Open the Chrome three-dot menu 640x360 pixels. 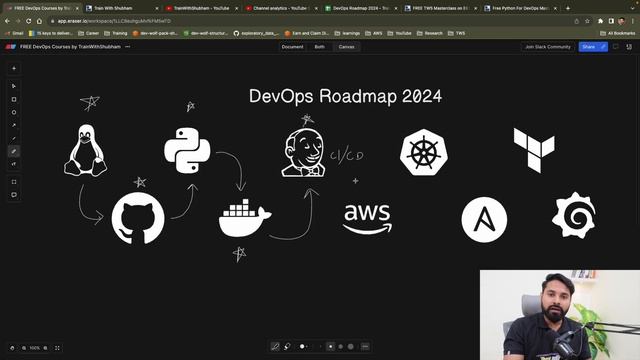point(633,21)
